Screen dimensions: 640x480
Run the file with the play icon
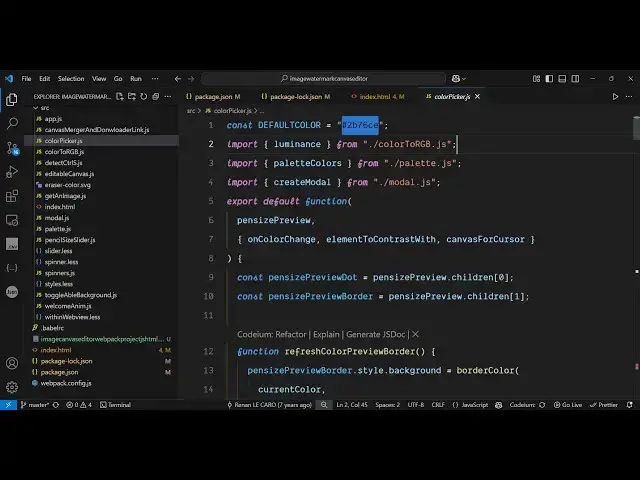coord(615,97)
